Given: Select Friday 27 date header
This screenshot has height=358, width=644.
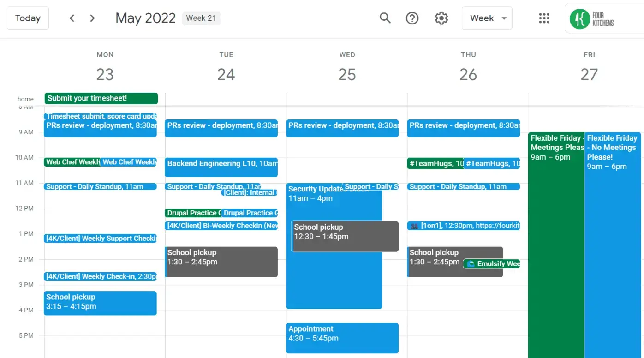Looking at the screenshot, I should point(589,74).
